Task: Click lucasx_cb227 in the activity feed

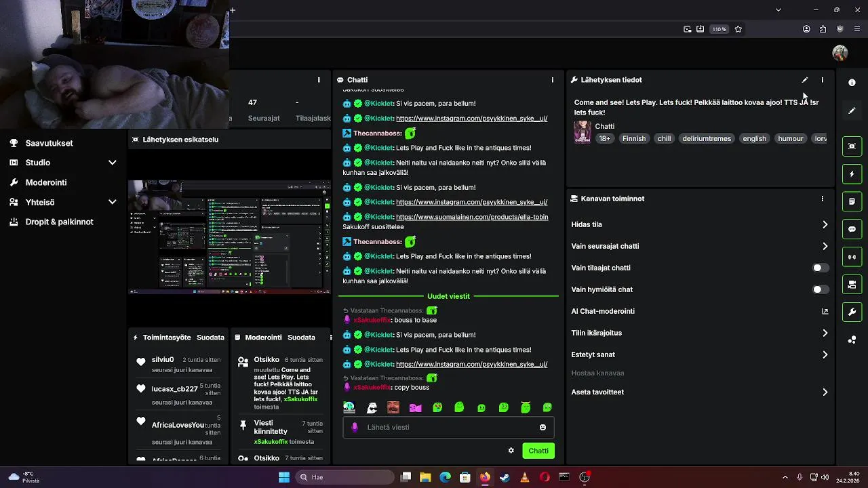Action: point(175,389)
